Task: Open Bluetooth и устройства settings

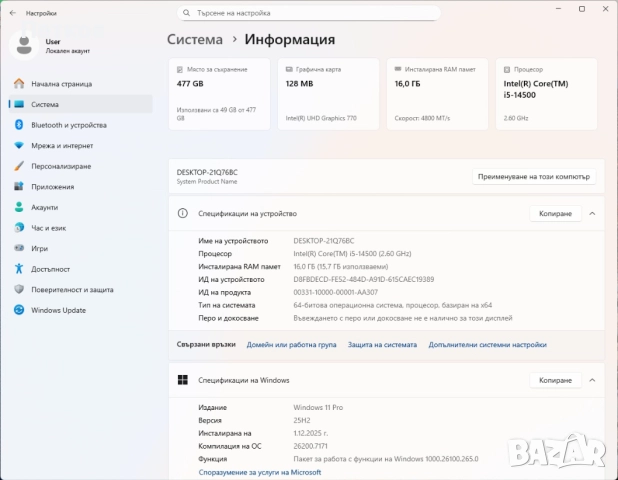Action: (68, 125)
